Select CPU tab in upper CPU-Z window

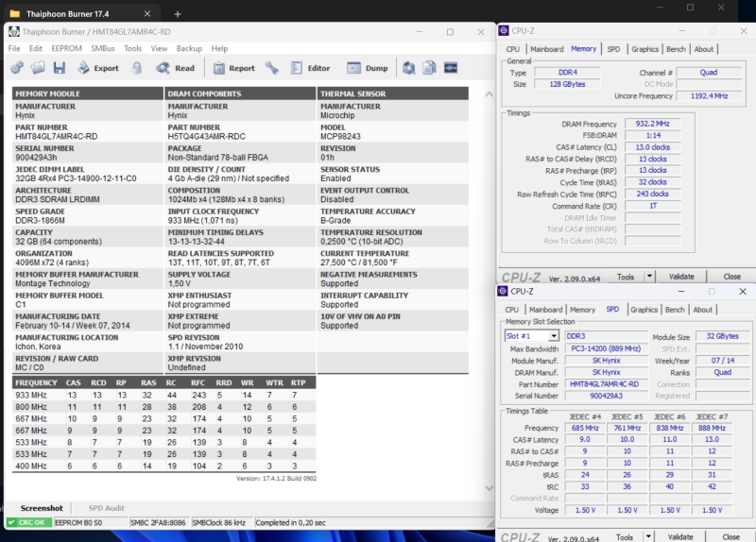coord(512,49)
